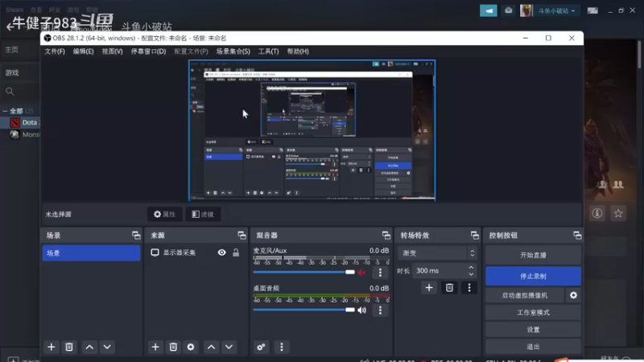Add a new source with the plus icon
This screenshot has height=362, width=644.
click(x=155, y=347)
